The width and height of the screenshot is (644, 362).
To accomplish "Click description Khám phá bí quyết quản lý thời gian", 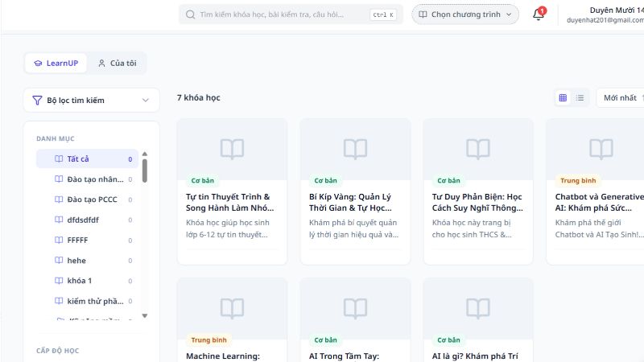I will pos(353,228).
